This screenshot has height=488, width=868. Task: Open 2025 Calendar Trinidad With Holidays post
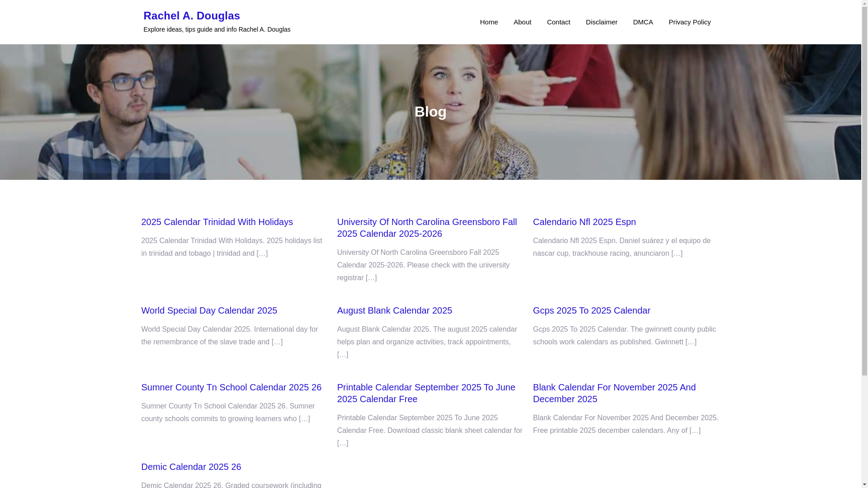[x=217, y=222]
